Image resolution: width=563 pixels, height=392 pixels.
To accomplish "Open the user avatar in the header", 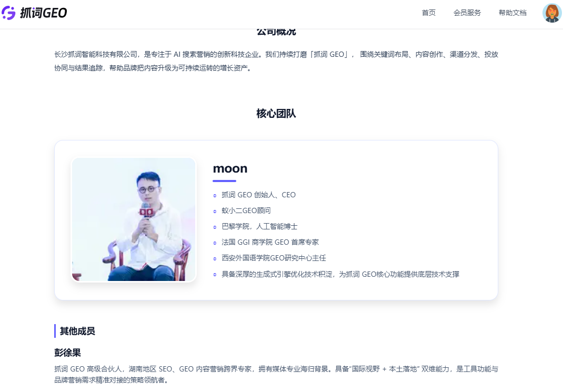I will (x=552, y=13).
